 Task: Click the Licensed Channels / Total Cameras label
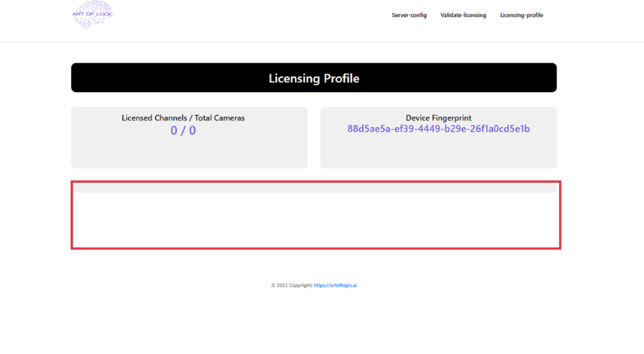click(183, 118)
